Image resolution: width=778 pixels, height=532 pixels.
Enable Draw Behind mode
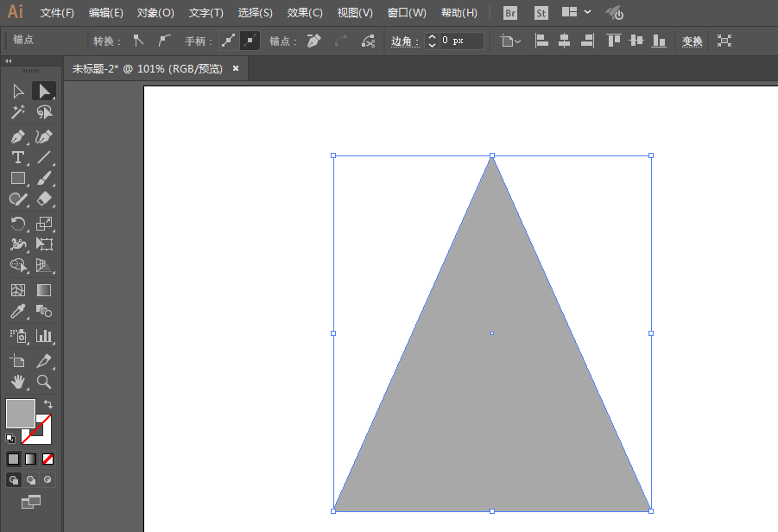coord(31,479)
